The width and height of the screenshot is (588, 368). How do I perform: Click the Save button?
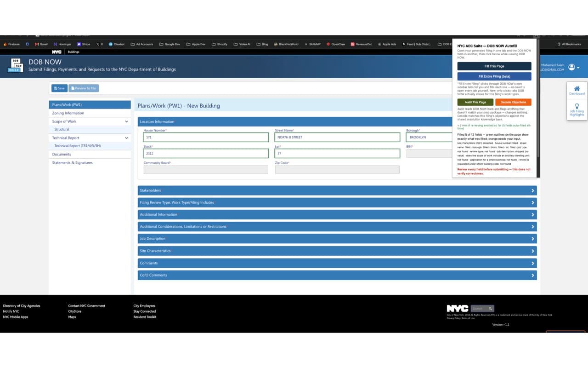[x=59, y=88]
